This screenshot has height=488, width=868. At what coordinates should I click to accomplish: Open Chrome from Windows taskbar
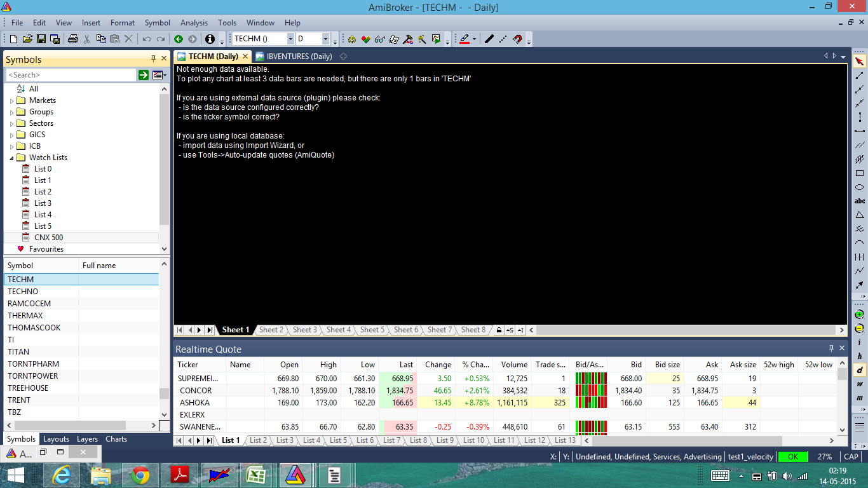pos(140,475)
